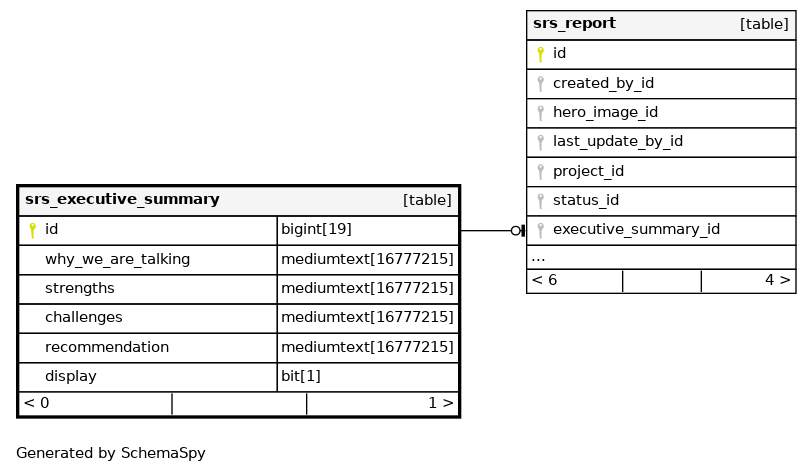812x473 pixels.
Task: Click the last_update_by_id key icon
Action: click(540, 142)
